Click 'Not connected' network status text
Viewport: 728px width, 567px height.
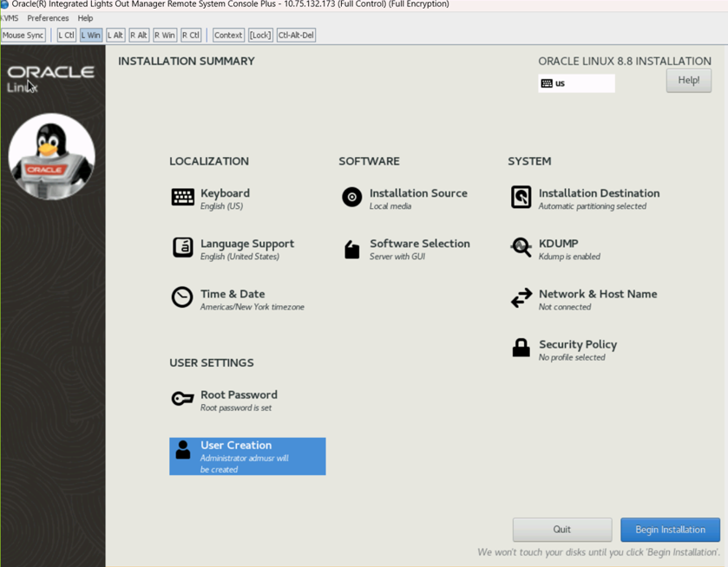point(565,307)
